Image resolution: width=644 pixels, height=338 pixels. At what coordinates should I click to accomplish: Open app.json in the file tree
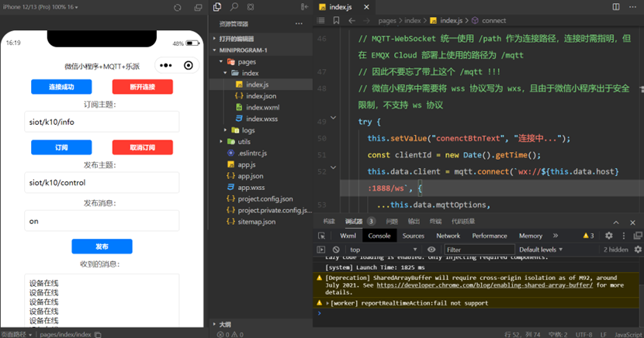(x=250, y=176)
